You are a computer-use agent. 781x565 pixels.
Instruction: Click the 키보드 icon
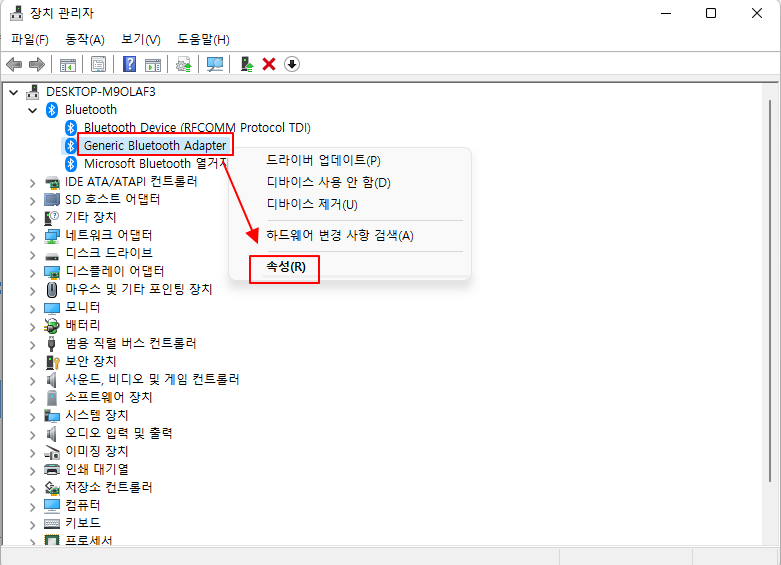pyautogui.click(x=52, y=524)
